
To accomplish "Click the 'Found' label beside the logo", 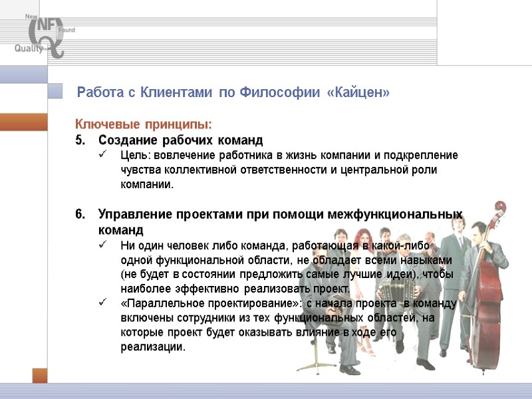I will tap(67, 30).
